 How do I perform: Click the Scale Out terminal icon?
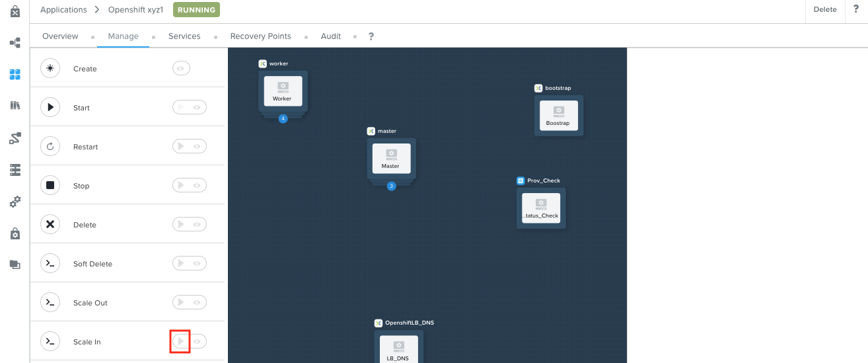[x=50, y=303]
